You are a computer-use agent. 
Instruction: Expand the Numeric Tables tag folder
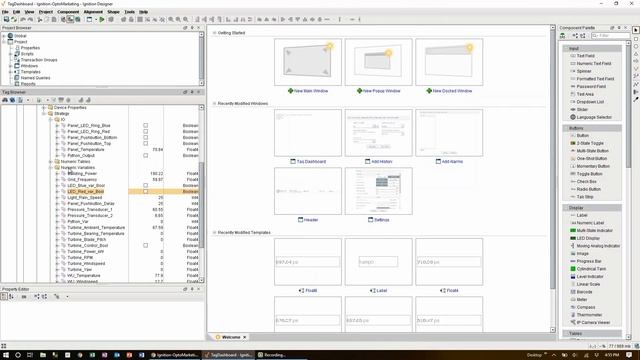click(x=51, y=162)
